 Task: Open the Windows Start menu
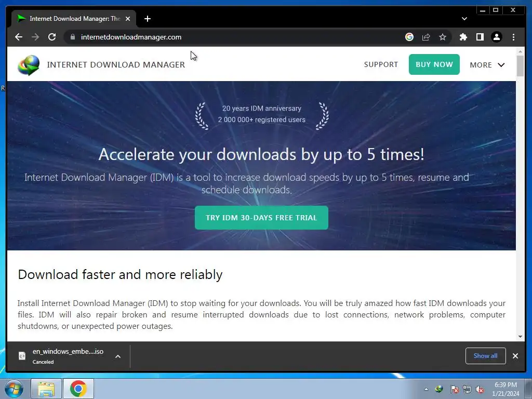pos(14,389)
